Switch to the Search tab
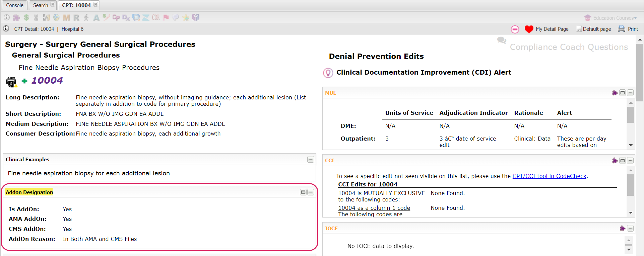Screen dimensions: 644x256 pos(41,5)
